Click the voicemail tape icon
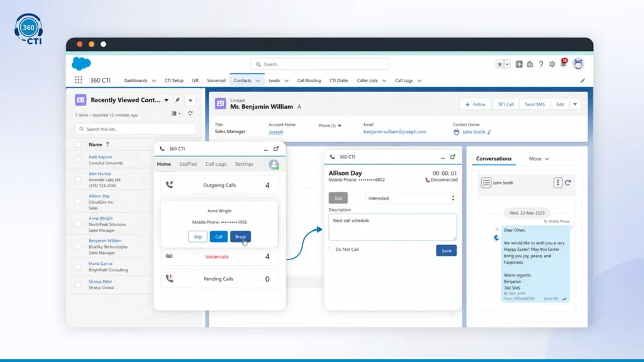644x362 pixels. click(x=169, y=256)
